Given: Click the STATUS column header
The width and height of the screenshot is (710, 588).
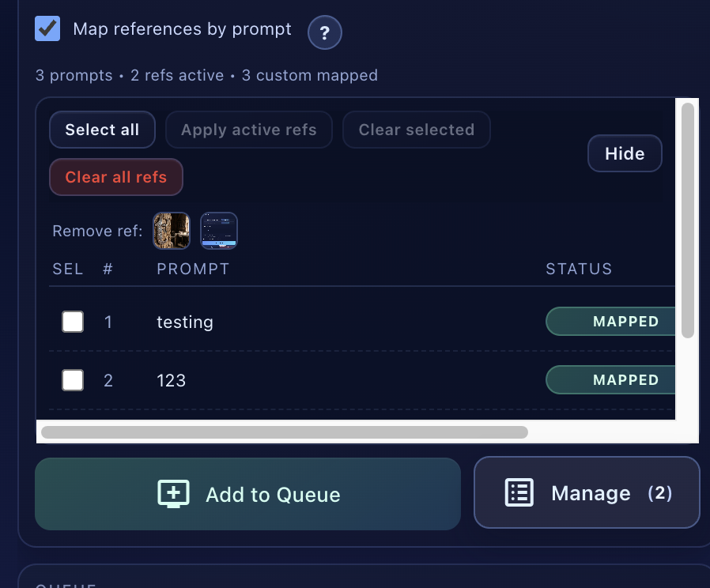Looking at the screenshot, I should [x=579, y=269].
